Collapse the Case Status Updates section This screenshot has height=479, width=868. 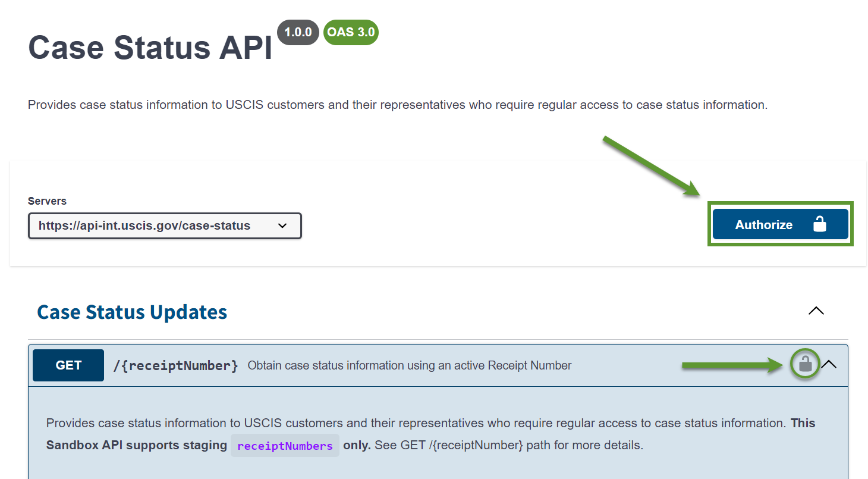pos(816,311)
